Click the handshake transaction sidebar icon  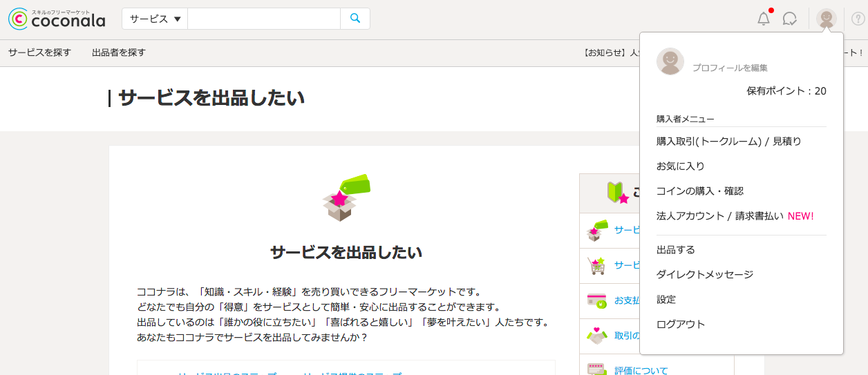click(x=596, y=336)
